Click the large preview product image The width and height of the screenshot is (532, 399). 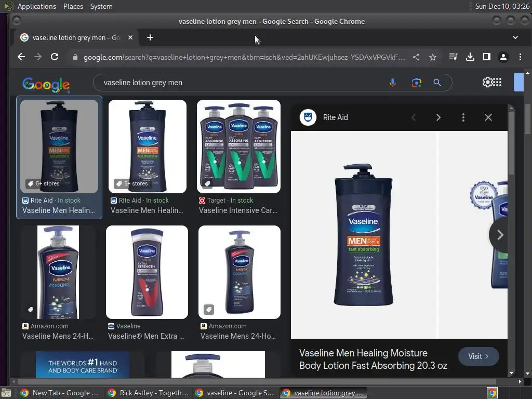364,235
